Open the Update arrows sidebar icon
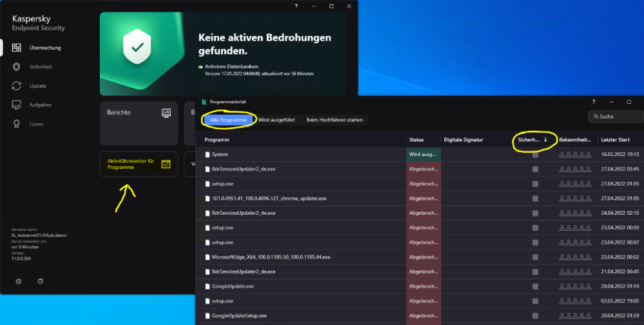Image resolution: width=644 pixels, height=325 pixels. click(17, 86)
